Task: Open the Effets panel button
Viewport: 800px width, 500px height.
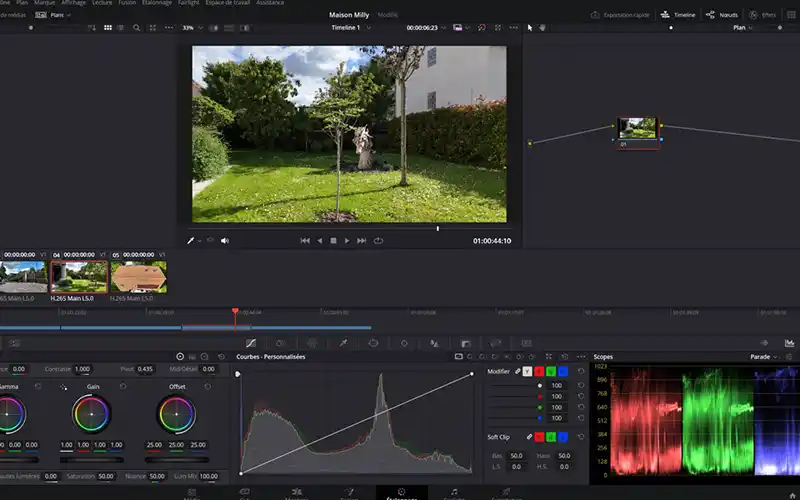Action: (762, 15)
